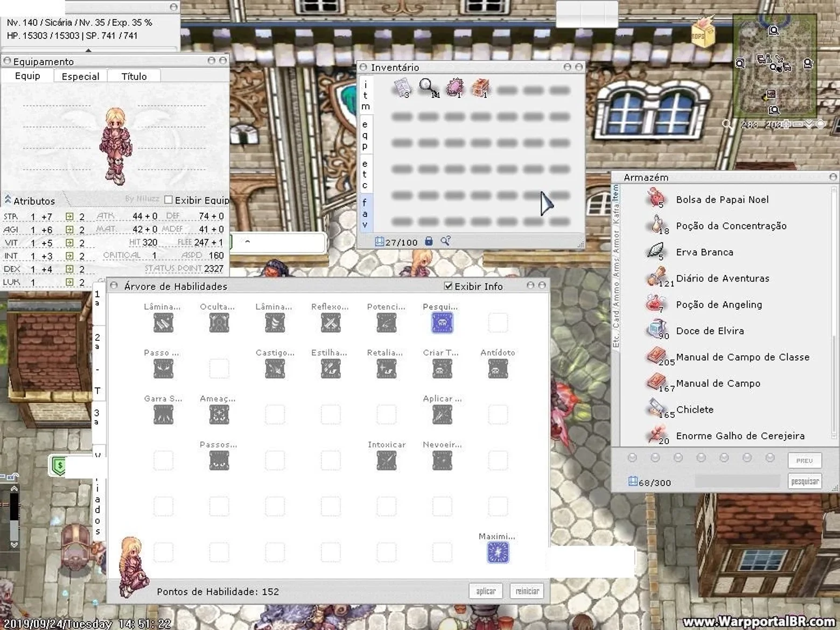Image resolution: width=840 pixels, height=630 pixels.
Task: Uncheck the Exibir Info checkbox
Action: tap(448, 286)
